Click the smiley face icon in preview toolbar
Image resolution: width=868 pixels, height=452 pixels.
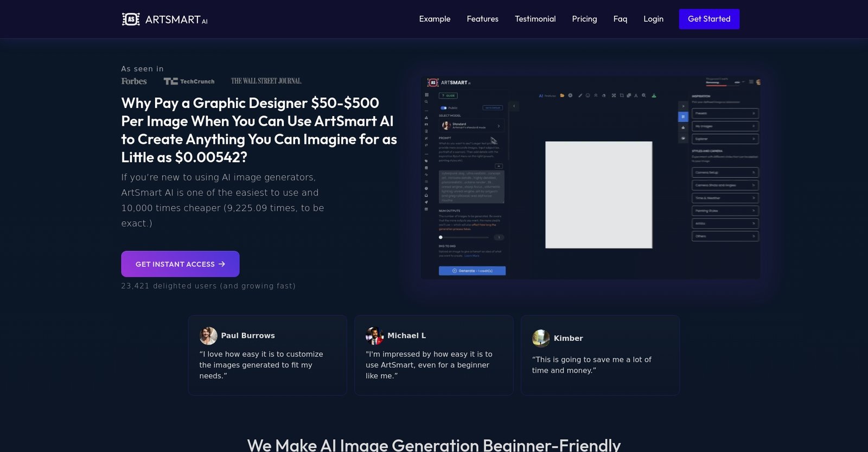tap(588, 96)
